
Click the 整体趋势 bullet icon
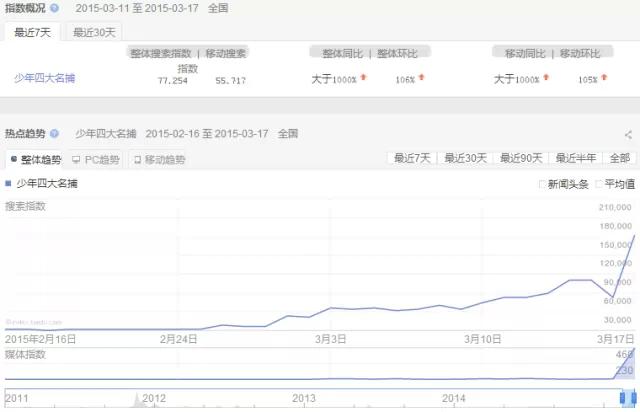pos(13,159)
